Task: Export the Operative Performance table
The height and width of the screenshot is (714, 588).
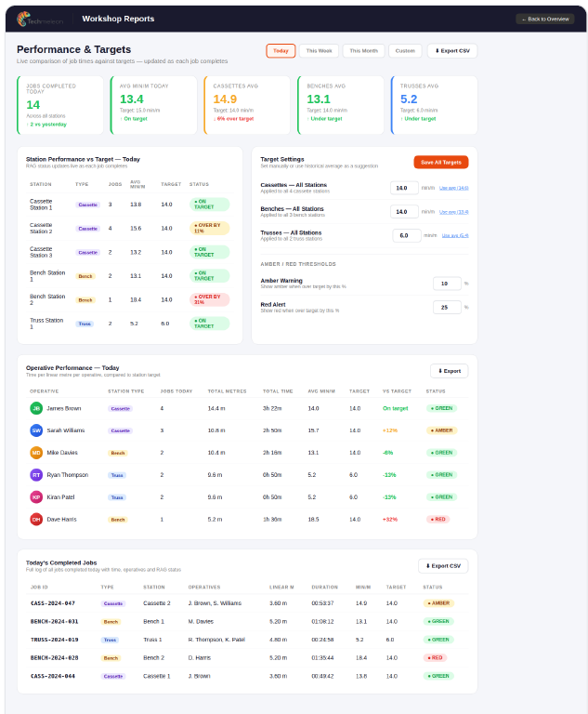Action: [x=450, y=371]
